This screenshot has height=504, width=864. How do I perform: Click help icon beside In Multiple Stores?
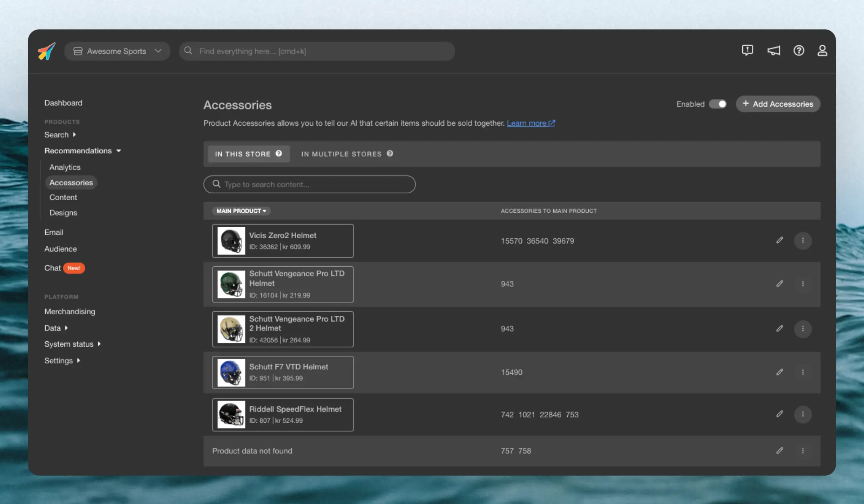point(390,154)
